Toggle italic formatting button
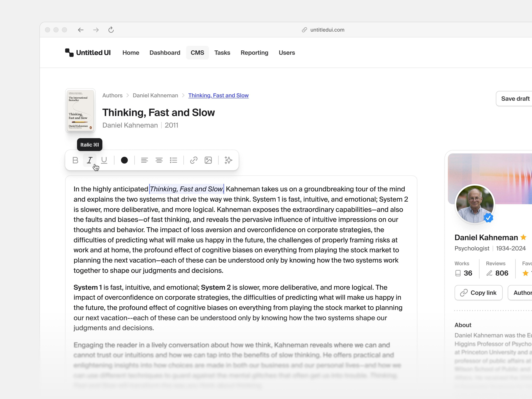The image size is (532, 399). click(x=89, y=160)
